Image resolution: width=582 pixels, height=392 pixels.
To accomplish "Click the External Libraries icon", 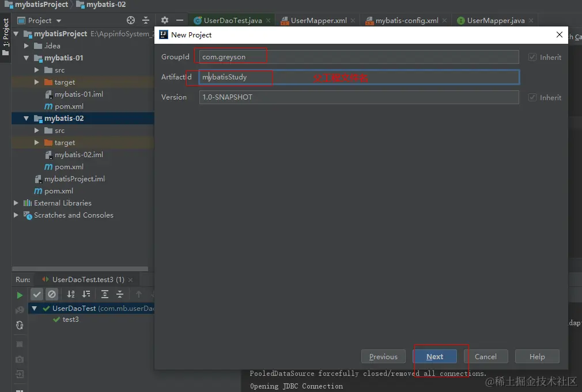I will (28, 203).
